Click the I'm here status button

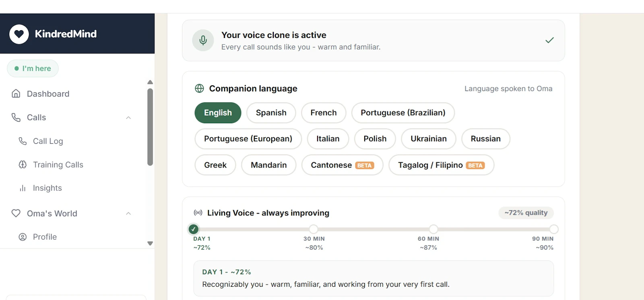(33, 68)
